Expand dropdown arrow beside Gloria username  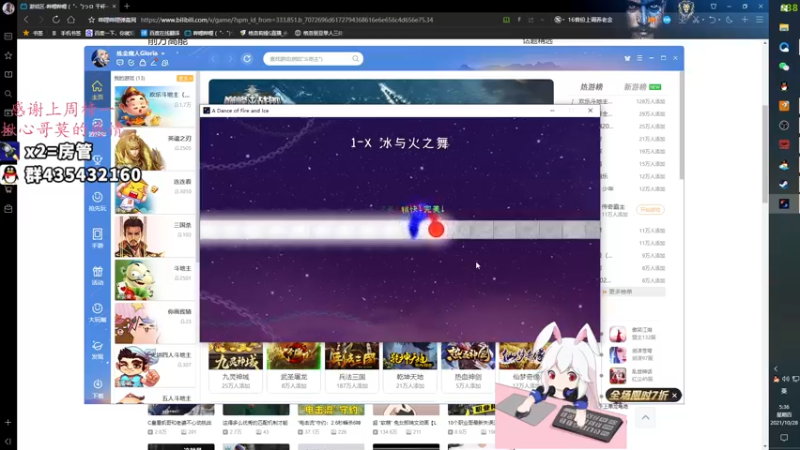tap(163, 53)
